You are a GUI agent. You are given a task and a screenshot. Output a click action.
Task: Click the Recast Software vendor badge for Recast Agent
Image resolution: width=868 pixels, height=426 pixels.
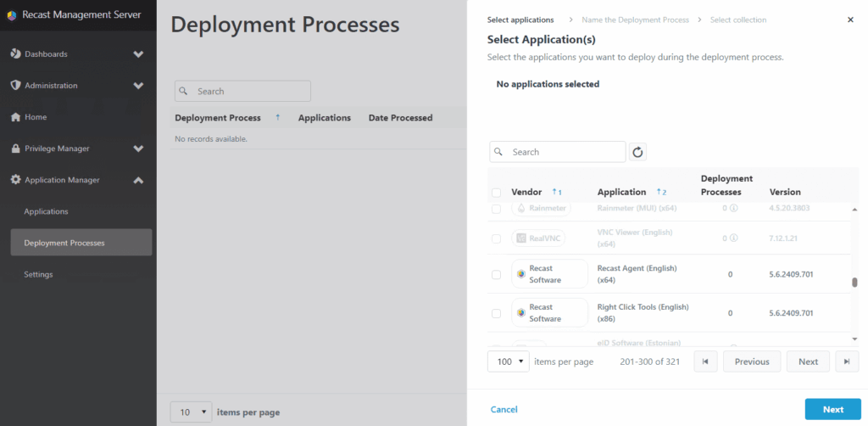click(x=549, y=274)
